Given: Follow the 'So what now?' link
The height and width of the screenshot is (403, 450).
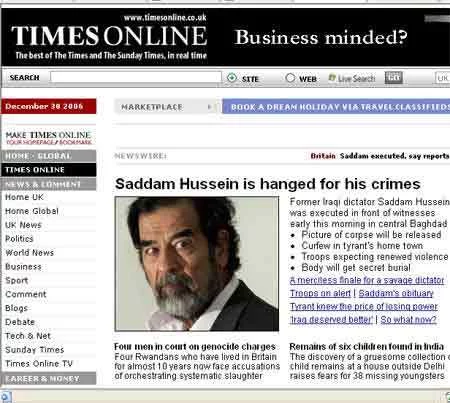Looking at the screenshot, I should click(x=408, y=320).
